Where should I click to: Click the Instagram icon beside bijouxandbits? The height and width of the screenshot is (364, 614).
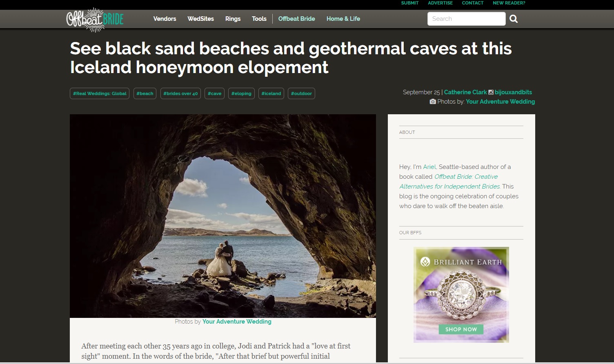pyautogui.click(x=491, y=92)
